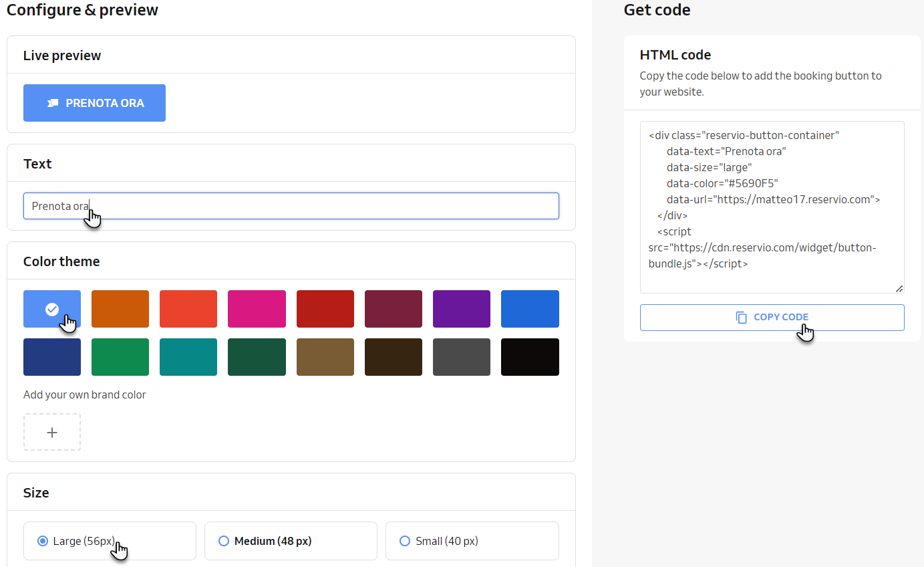Click the data-size="large" code line
The image size is (924, 567).
(709, 167)
